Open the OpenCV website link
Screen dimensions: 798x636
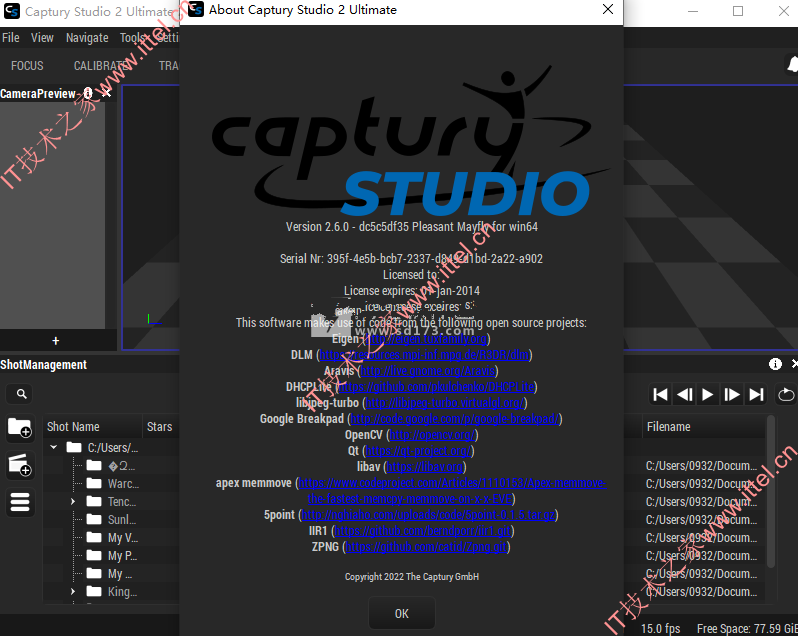(432, 435)
